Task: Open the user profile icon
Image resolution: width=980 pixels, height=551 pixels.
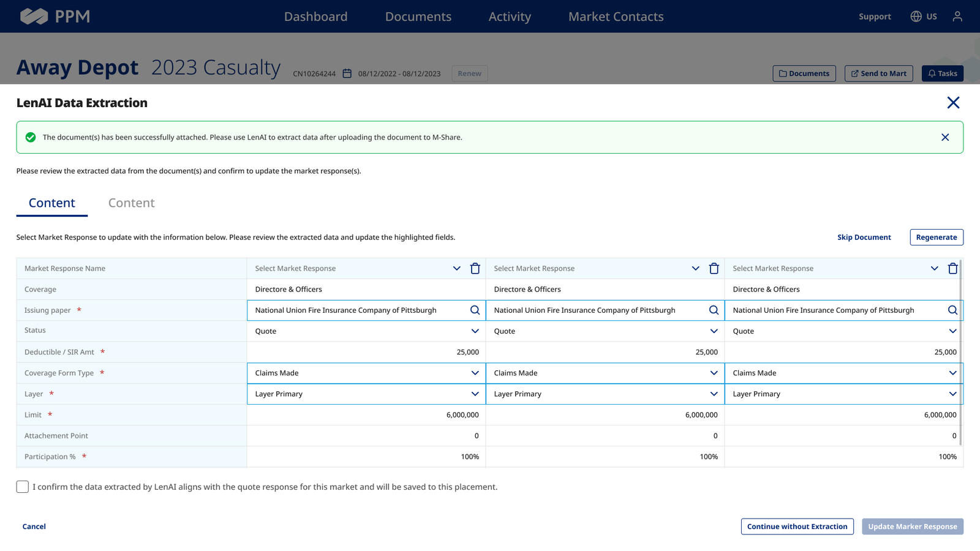Action: click(x=957, y=17)
